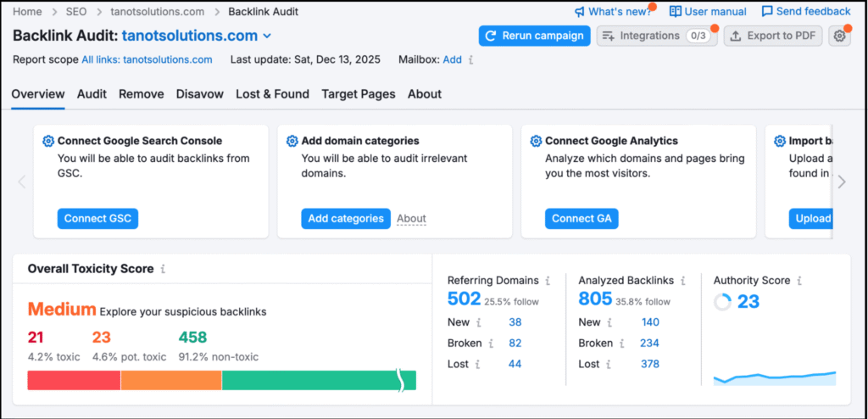Click info icon next to Referring Domains Broken
The width and height of the screenshot is (868, 419).
[491, 344]
